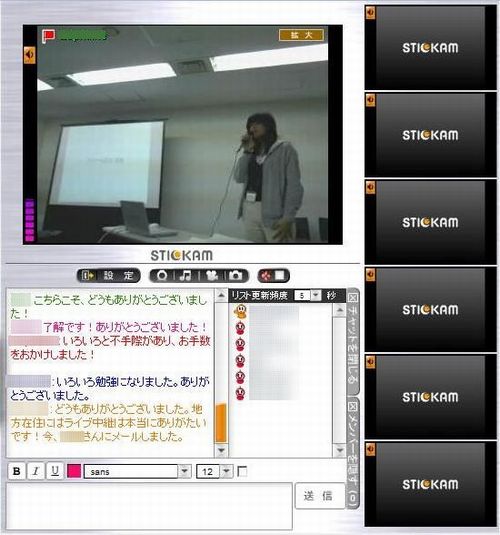Click chat line こちらこそ、どうもありがとうございまし
This screenshot has height=535, width=500.
click(120, 300)
